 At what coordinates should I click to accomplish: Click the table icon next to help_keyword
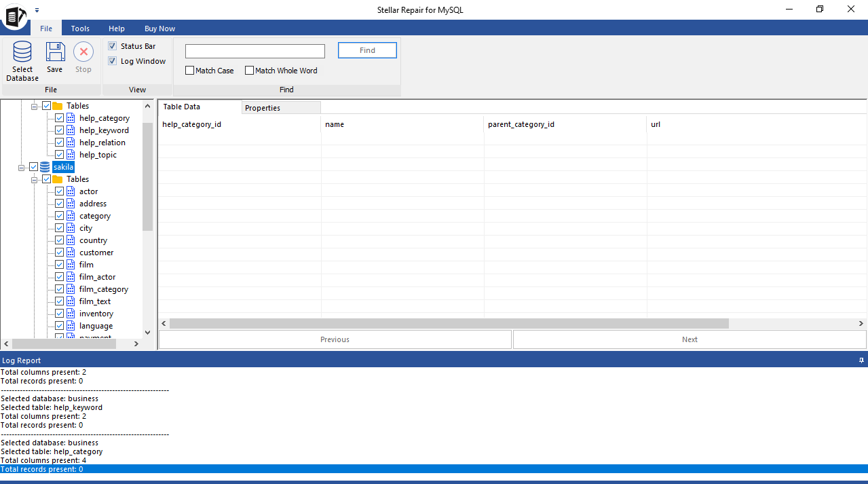[71, 130]
